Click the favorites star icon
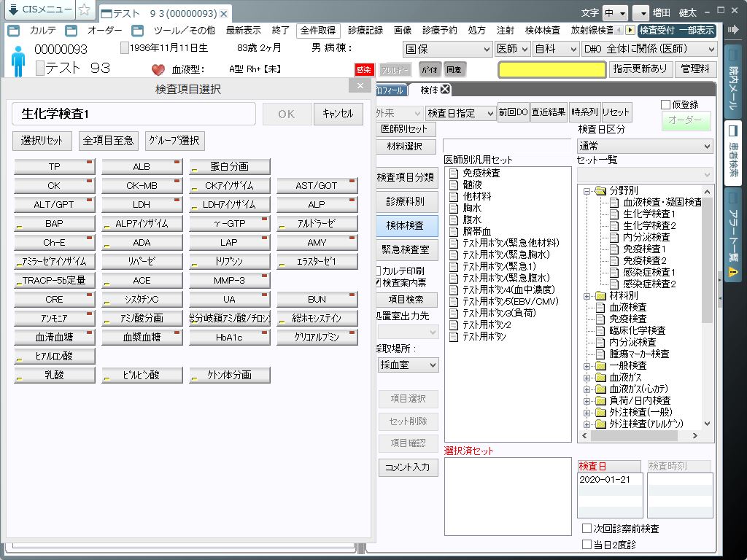Image resolution: width=747 pixels, height=560 pixels. 85,10
